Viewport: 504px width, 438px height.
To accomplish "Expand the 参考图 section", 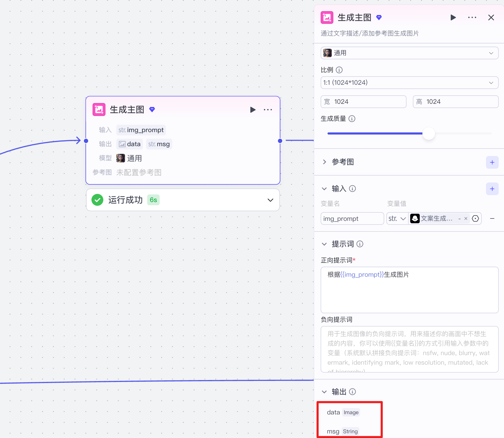I will (324, 162).
